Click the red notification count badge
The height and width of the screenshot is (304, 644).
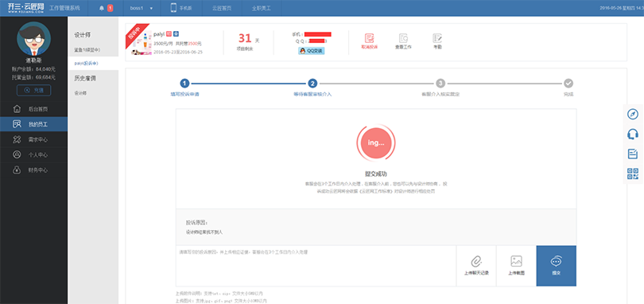[110, 8]
